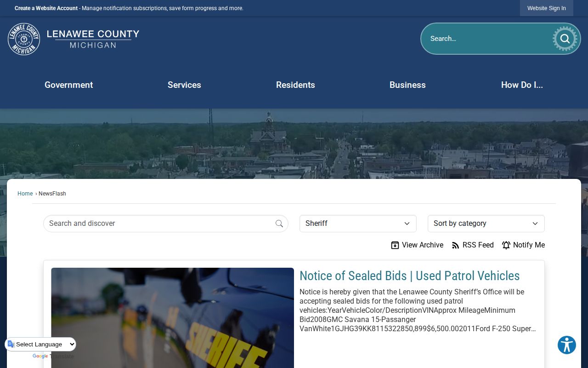Image resolution: width=588 pixels, height=368 pixels.
Task: Click the Notify Me link text
Action: (x=529, y=245)
